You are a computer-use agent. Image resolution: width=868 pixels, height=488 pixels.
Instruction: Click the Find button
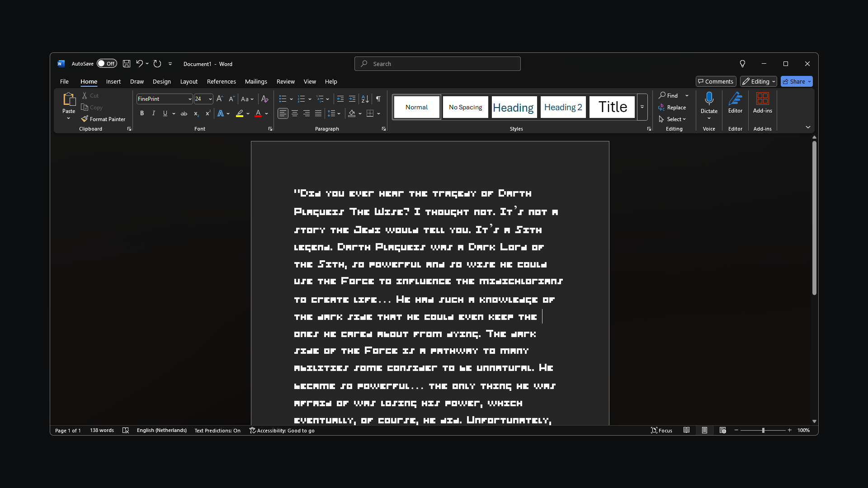(669, 95)
